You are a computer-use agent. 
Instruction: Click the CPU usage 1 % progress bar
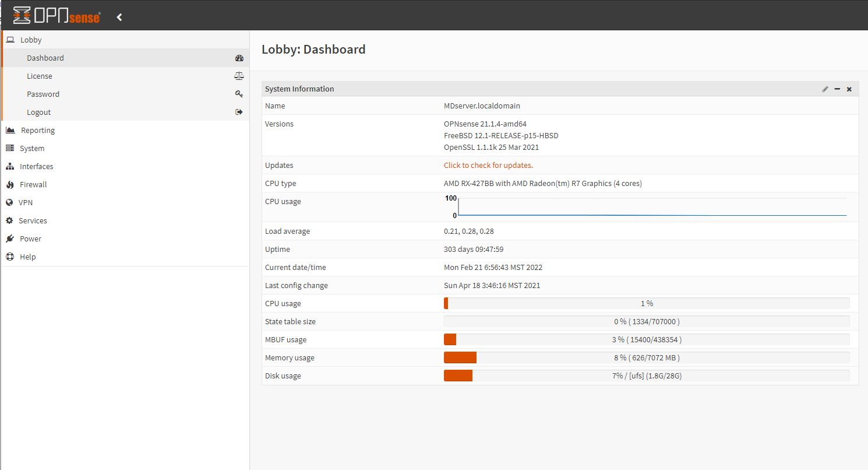point(647,304)
